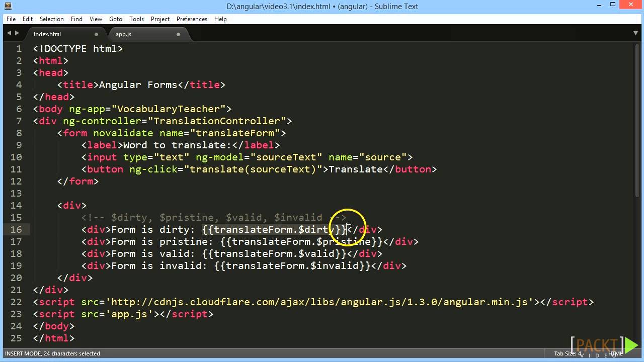This screenshot has height=362, width=644.
Task: Click the {{translateForm.$pristine}} expression
Action: [x=301, y=242]
